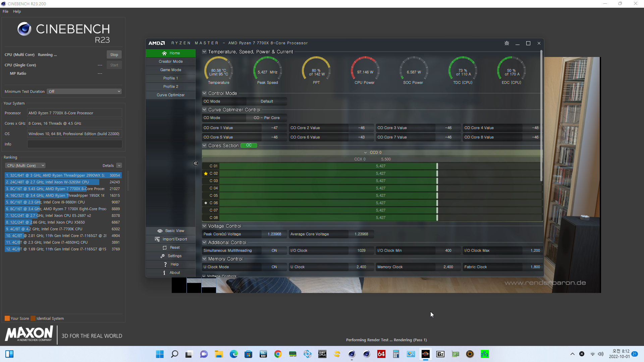Open CPU (Multi Core) ranking dropdown

25,166
